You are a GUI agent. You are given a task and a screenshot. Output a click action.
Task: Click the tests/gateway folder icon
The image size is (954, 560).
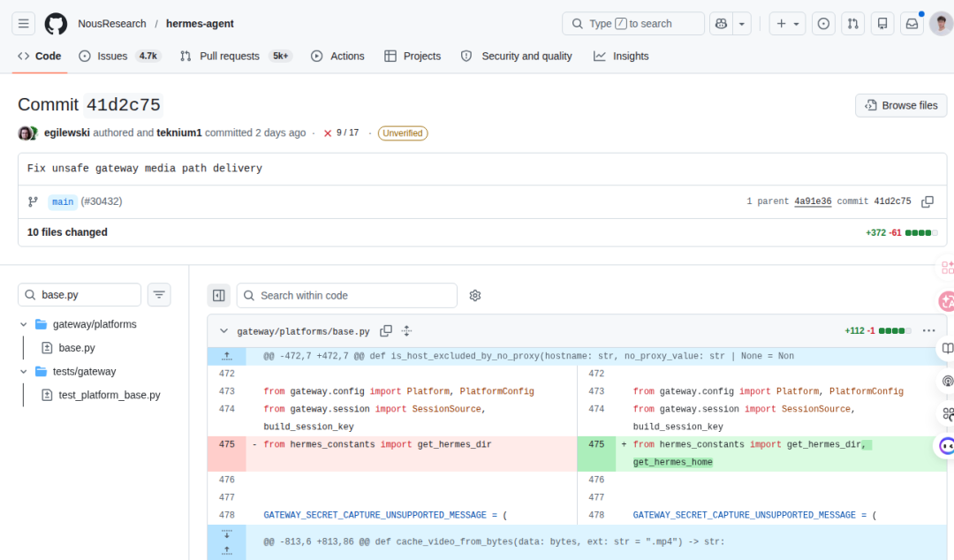point(41,371)
